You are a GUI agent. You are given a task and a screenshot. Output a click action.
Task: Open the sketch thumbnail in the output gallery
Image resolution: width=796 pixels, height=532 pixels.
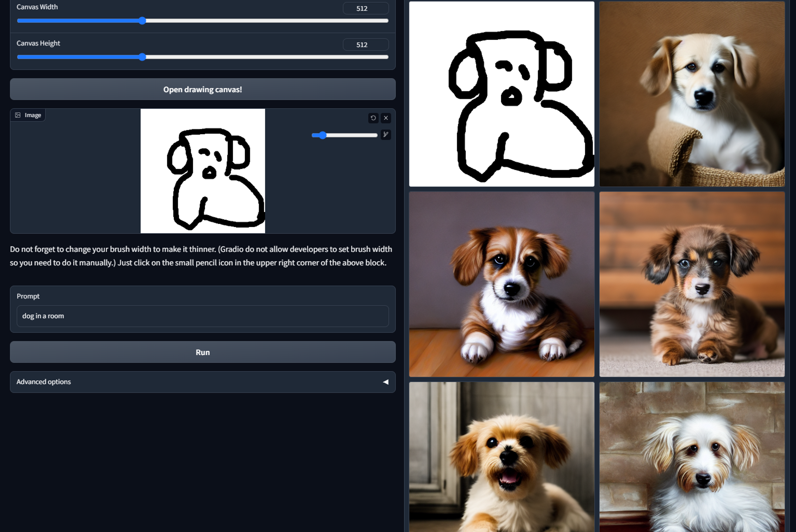501,94
